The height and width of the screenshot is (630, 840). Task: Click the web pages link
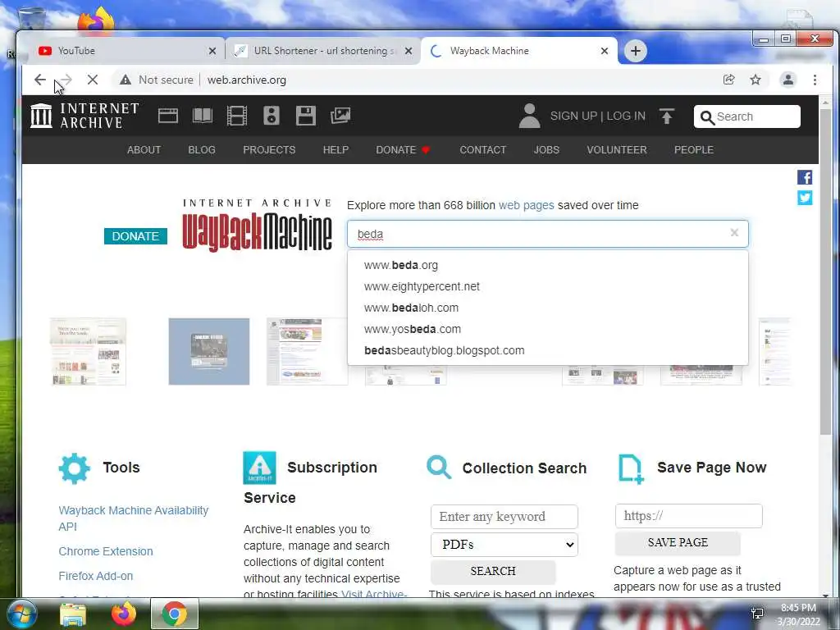click(x=526, y=205)
